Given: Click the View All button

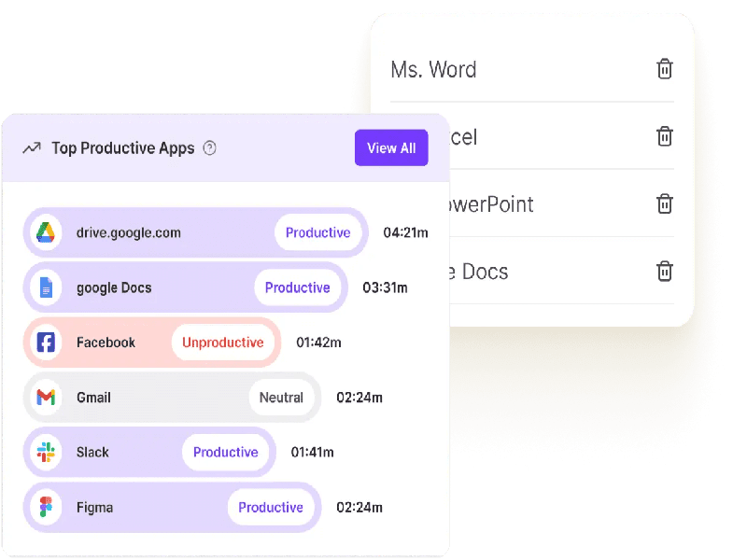Looking at the screenshot, I should 391,147.
